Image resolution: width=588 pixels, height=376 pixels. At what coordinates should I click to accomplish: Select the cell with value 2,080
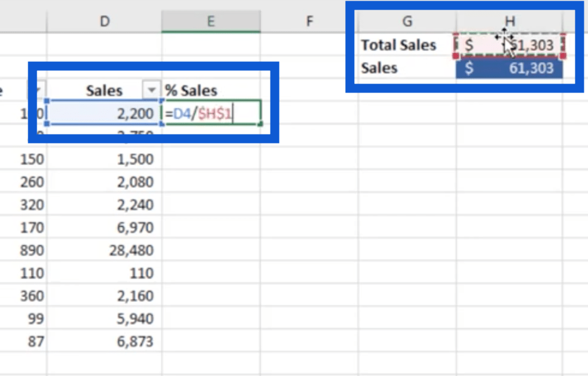[x=105, y=181]
